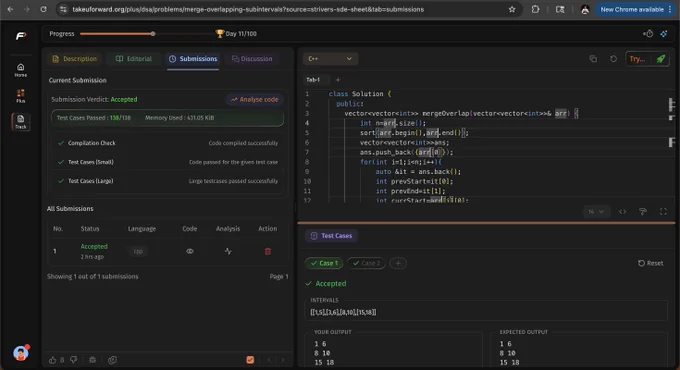This screenshot has height=370, width=680.
Task: Click the Analyse code button
Action: [255, 99]
